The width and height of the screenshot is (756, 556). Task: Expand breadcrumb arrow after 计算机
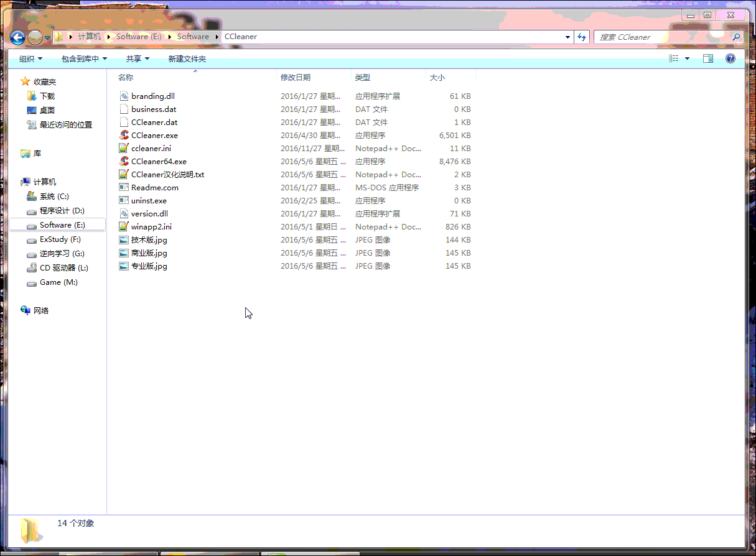(108, 37)
